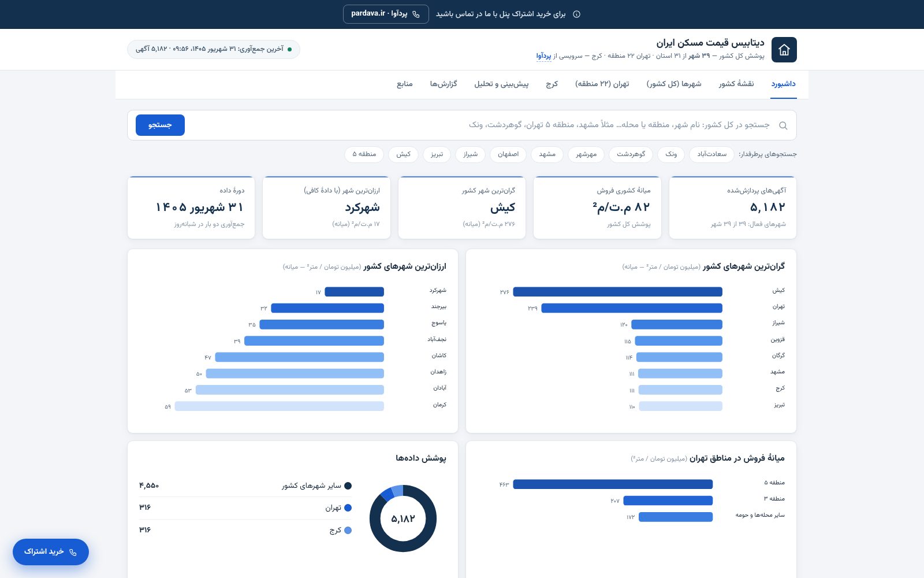Switch to the گزارش‌ها tab
Viewport: 924px width, 578px height.
click(x=444, y=84)
